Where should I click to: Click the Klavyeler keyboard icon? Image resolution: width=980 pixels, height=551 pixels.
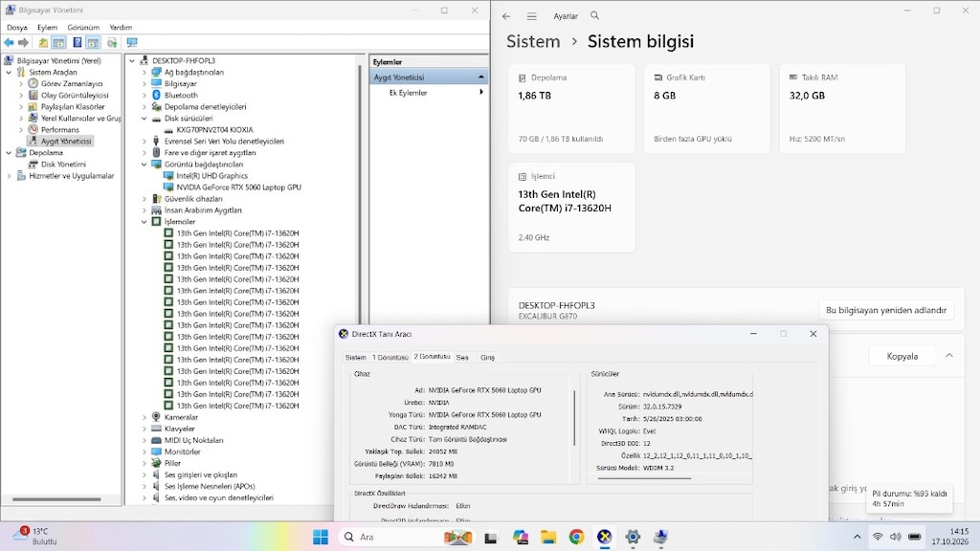[156, 429]
